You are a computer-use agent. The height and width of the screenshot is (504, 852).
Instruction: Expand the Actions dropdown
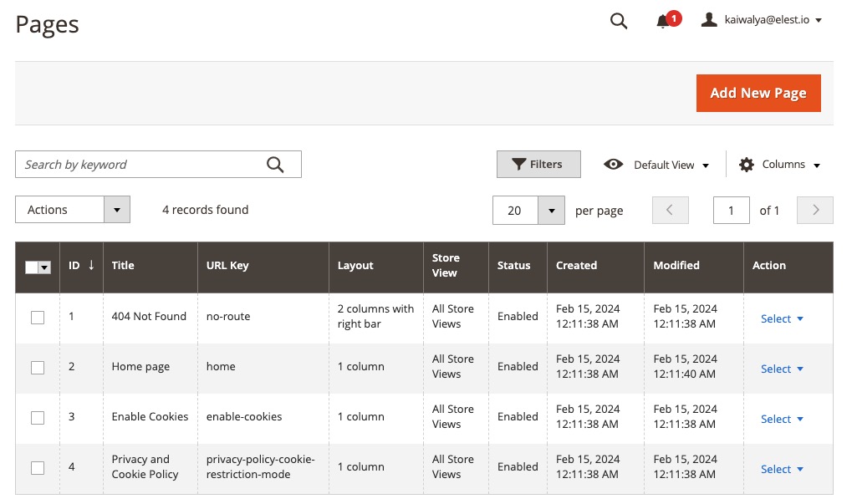click(115, 209)
